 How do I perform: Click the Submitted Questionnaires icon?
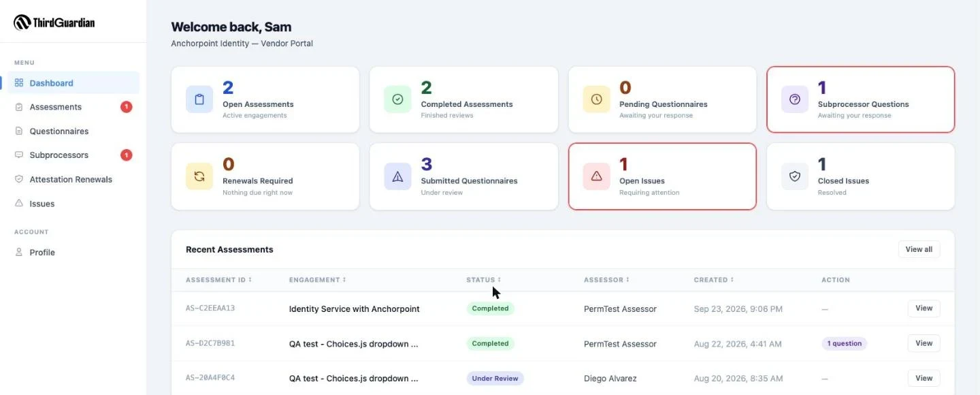point(397,176)
